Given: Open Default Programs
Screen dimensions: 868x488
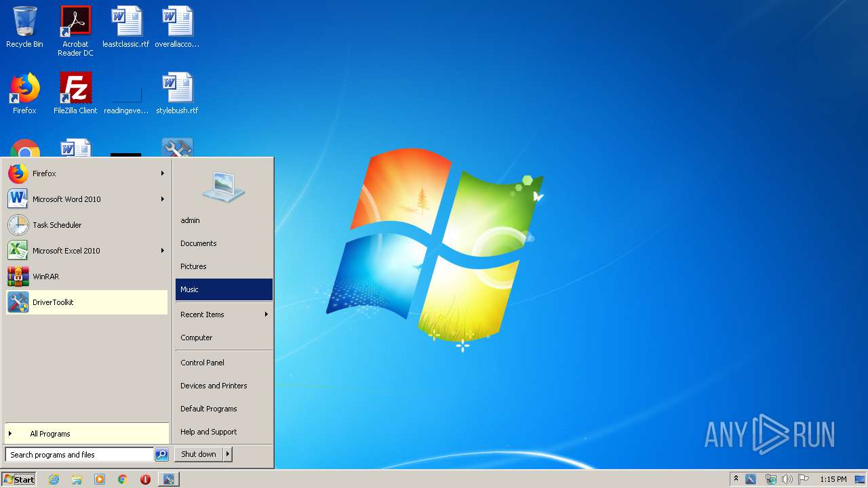Looking at the screenshot, I should pos(224,409).
